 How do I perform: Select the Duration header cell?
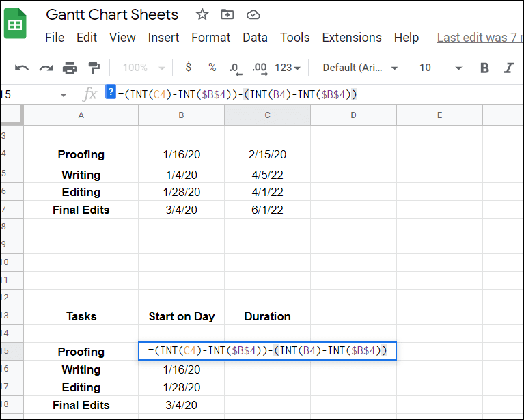(x=267, y=316)
